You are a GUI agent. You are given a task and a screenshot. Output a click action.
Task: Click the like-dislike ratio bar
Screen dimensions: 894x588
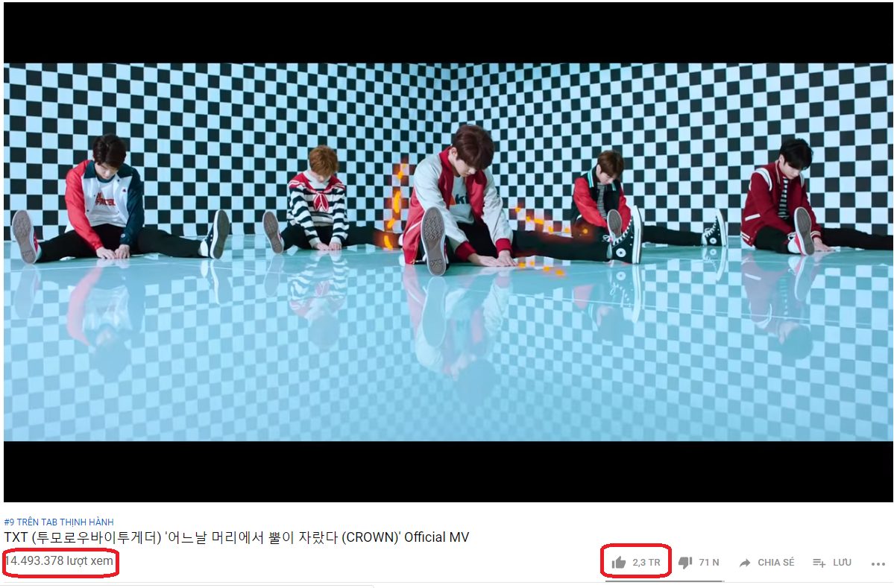(x=665, y=581)
